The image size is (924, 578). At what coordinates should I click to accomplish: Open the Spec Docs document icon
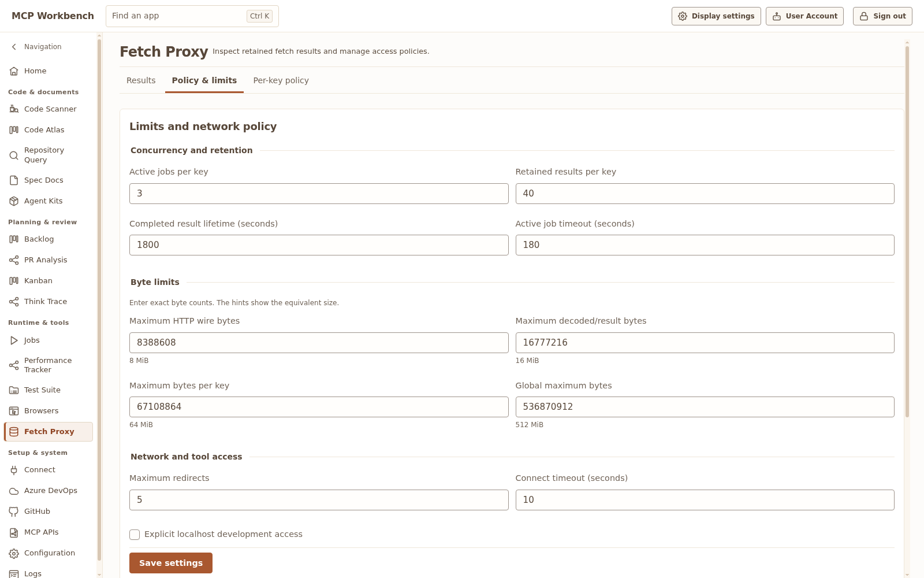14,180
